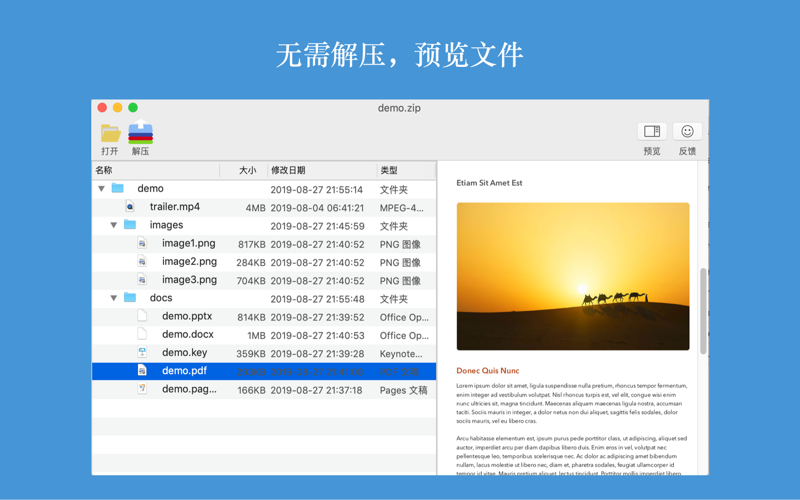Click the desert camel sunset image preview
Image resolution: width=800 pixels, height=500 pixels.
pos(572,276)
